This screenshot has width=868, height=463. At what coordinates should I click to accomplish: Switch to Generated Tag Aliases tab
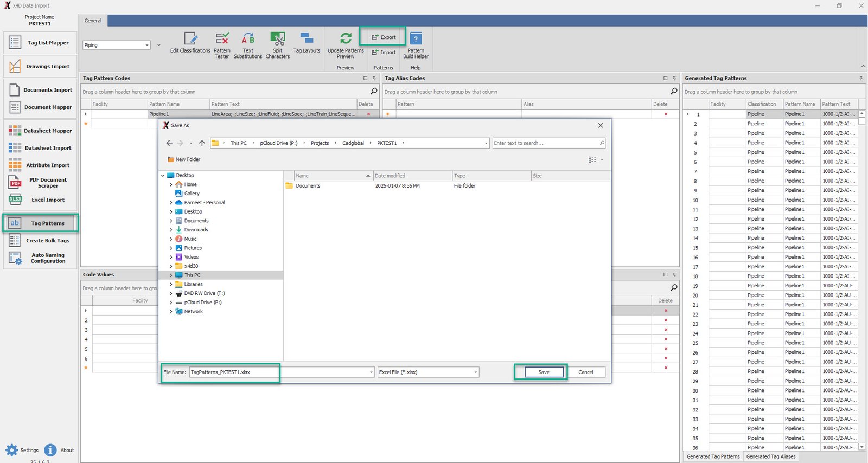770,456
